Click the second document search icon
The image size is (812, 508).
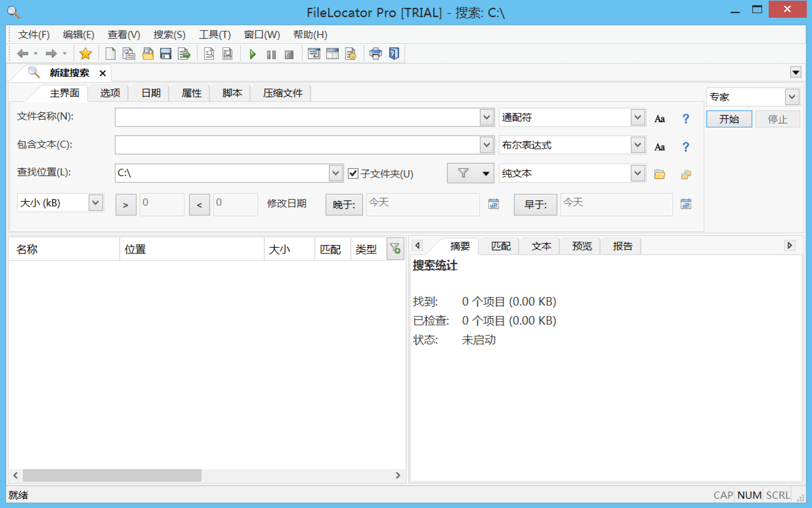228,54
